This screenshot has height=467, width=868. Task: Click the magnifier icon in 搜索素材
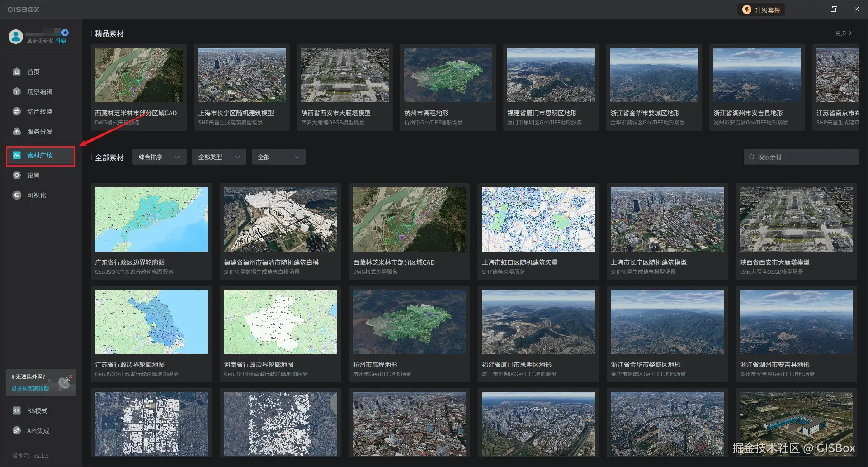(751, 157)
